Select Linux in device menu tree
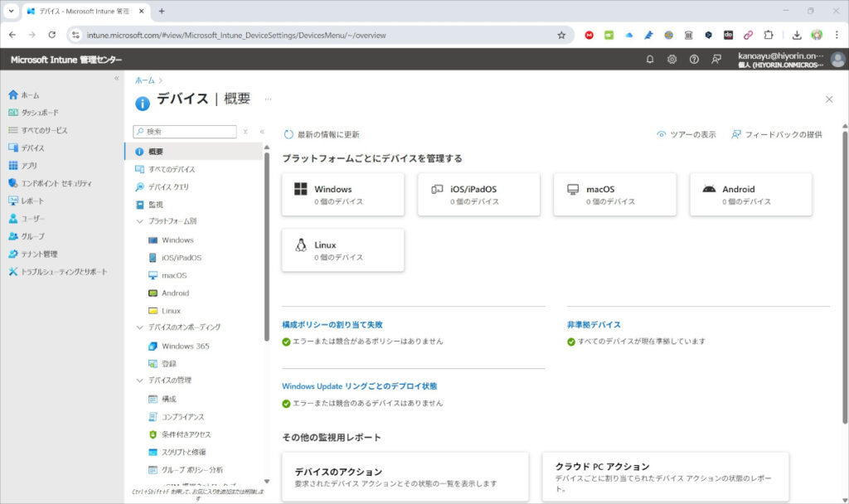 pyautogui.click(x=165, y=311)
